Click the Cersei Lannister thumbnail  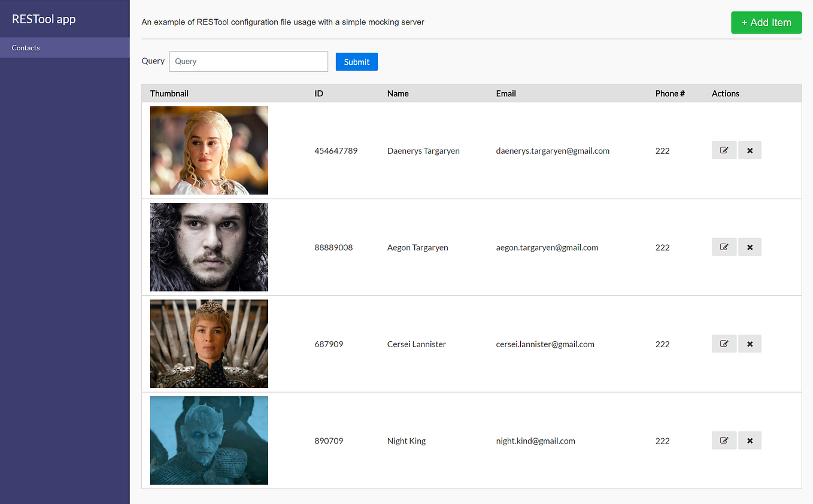pos(208,344)
